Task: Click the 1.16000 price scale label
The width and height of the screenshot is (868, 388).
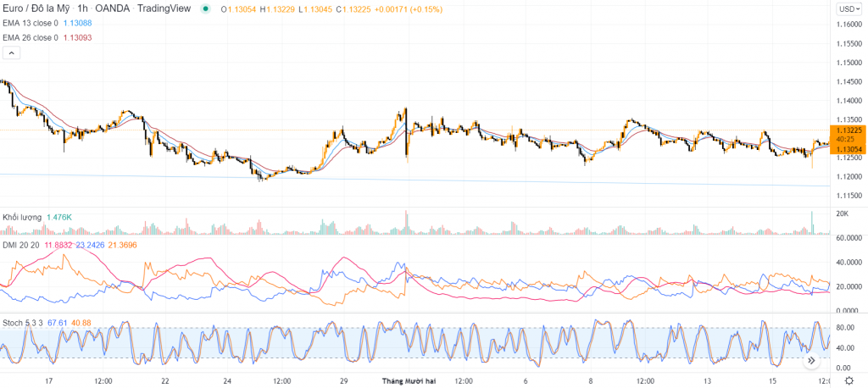Action: click(848, 25)
